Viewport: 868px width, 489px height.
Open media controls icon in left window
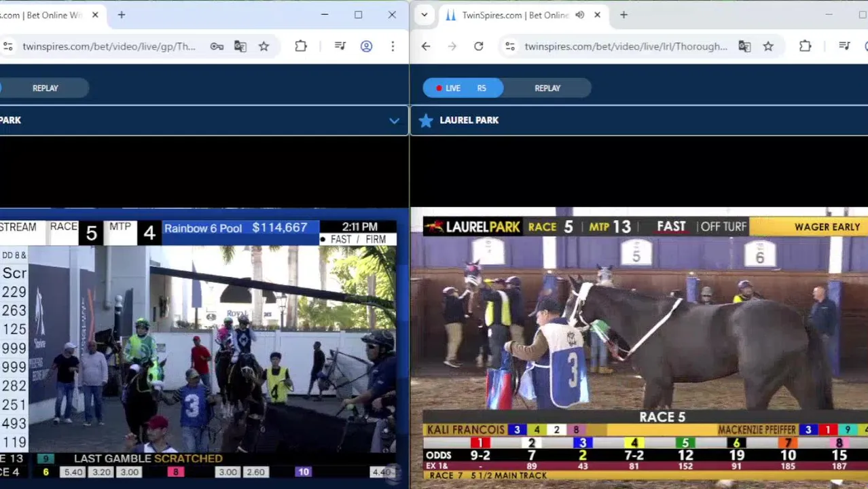click(340, 46)
